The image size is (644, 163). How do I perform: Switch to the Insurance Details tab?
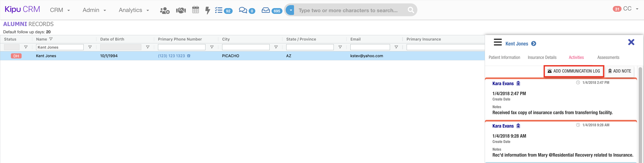[x=542, y=57]
